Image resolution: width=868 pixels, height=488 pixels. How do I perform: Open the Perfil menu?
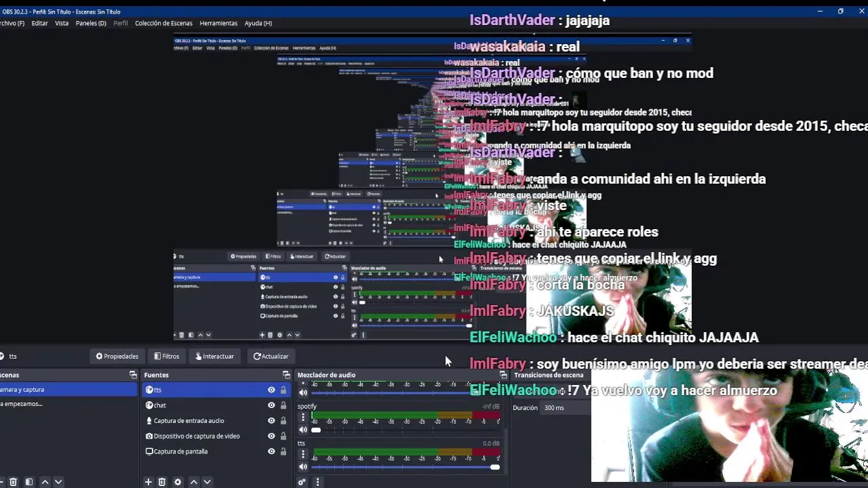(121, 23)
